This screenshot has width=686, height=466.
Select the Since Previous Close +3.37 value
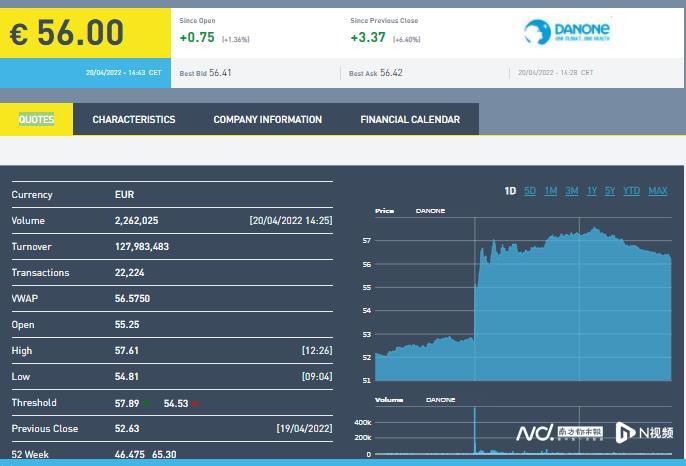[368, 38]
